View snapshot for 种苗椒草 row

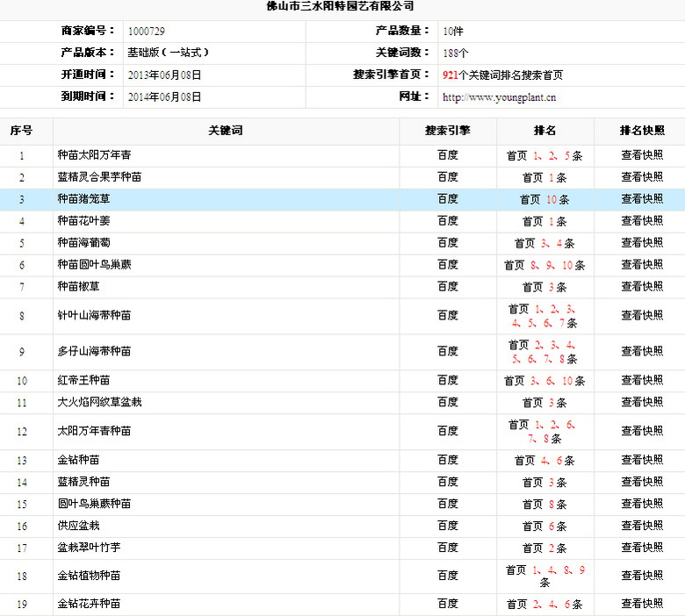(642, 287)
